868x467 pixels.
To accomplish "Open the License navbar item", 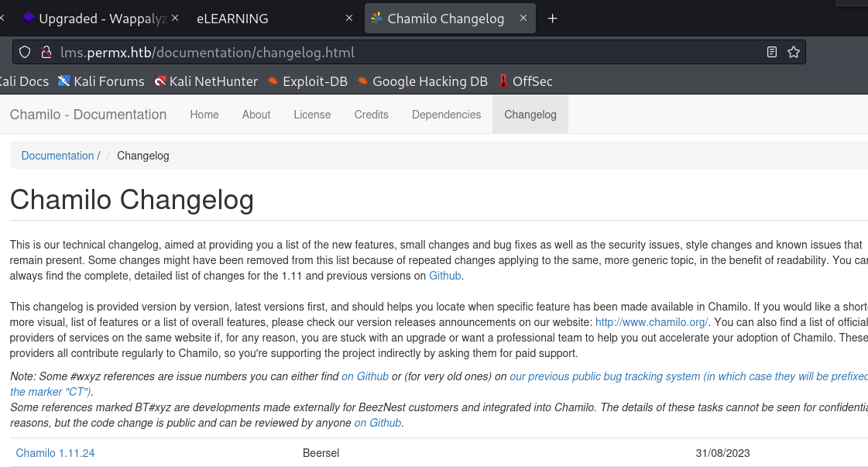I will click(312, 115).
